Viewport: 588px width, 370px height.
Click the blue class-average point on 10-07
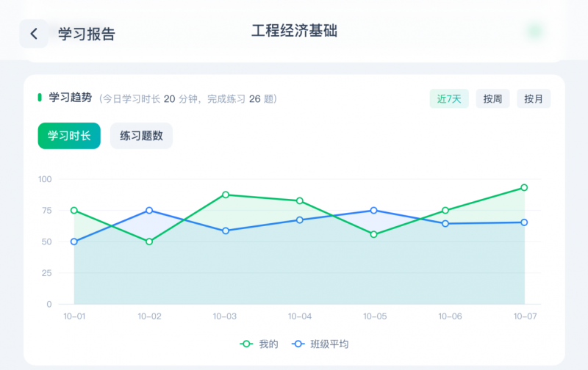click(x=524, y=222)
